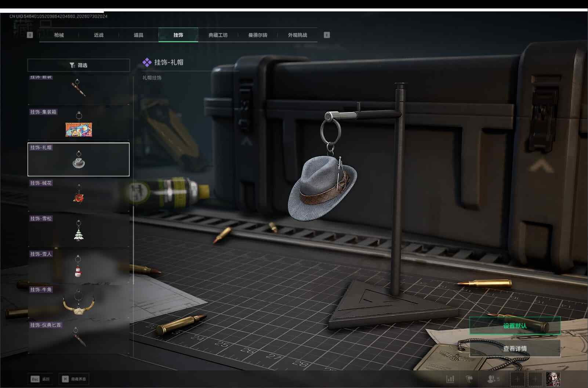The image size is (588, 388).
Task: Select the 挂饰-集装箱 container charm
Action: [x=79, y=124]
